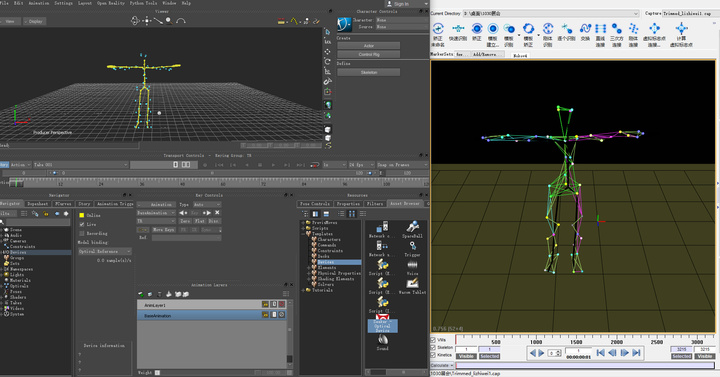Switch to the FCurves tab
The image size is (720, 377).
(63, 203)
